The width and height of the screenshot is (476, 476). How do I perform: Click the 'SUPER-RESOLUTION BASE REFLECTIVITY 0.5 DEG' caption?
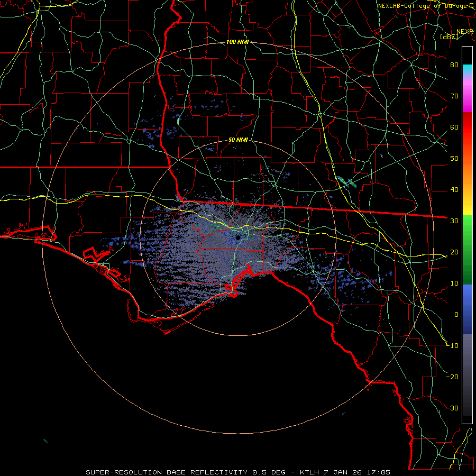(186, 472)
